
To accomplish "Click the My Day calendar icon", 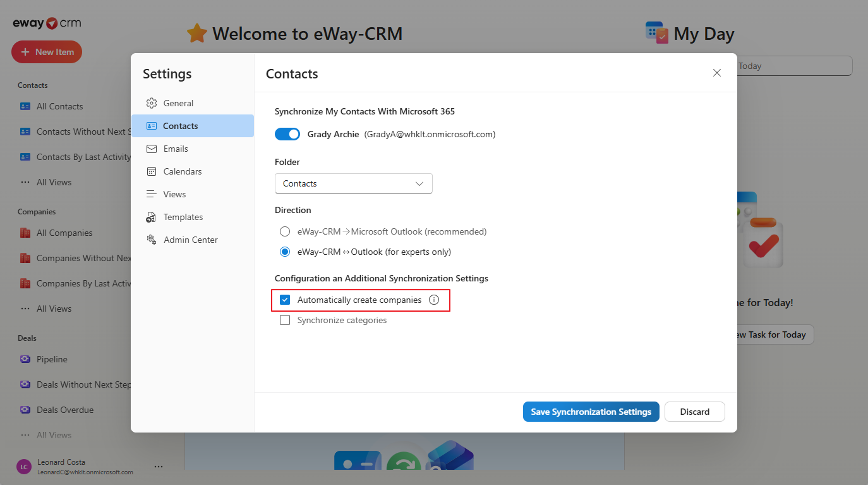I will (657, 33).
